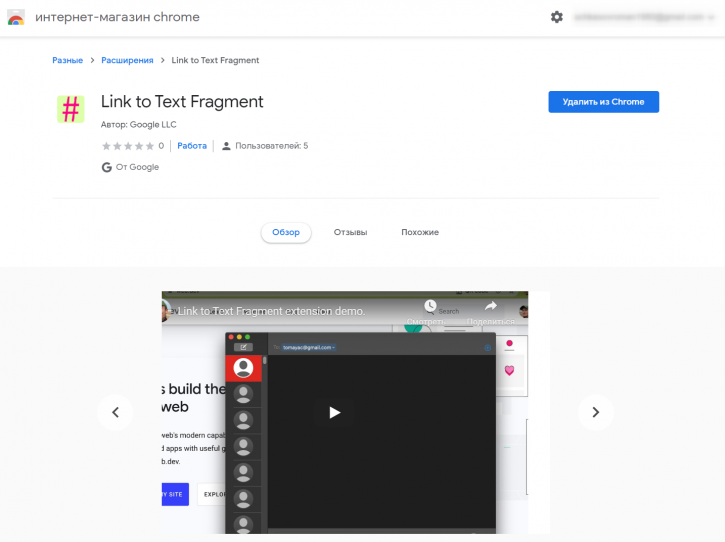Click the video title Link to Text Fragment extension demo
This screenshot has height=542, width=725.
click(272, 311)
